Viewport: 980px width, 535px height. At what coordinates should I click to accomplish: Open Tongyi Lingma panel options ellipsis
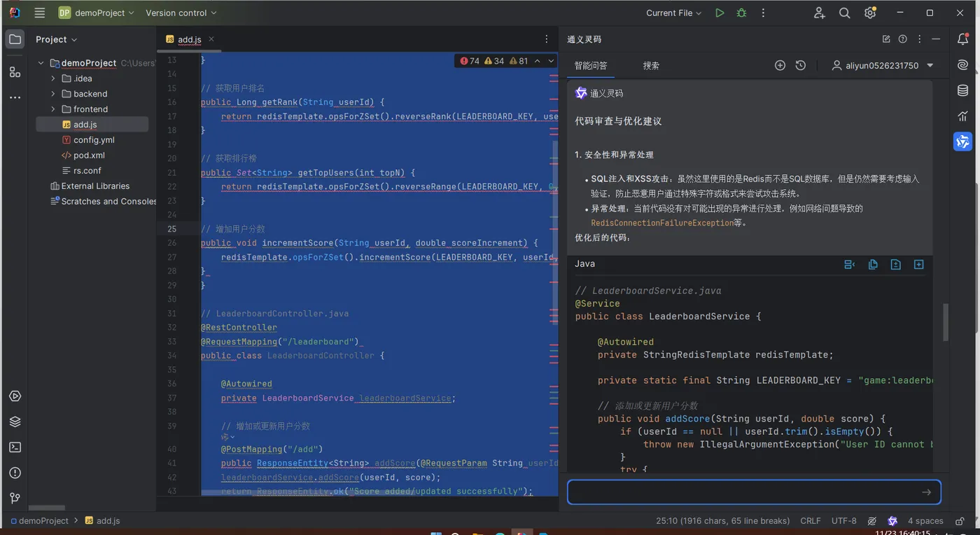tap(920, 39)
